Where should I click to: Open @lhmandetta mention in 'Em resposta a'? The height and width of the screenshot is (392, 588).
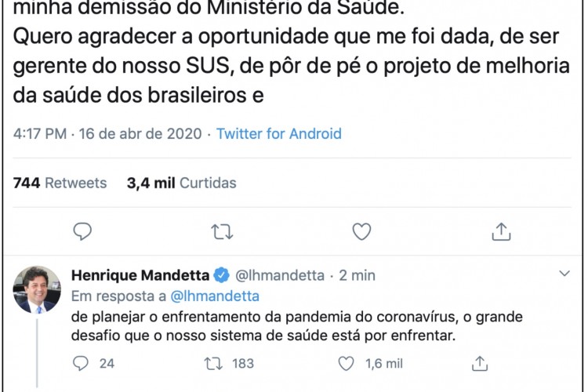[214, 296]
